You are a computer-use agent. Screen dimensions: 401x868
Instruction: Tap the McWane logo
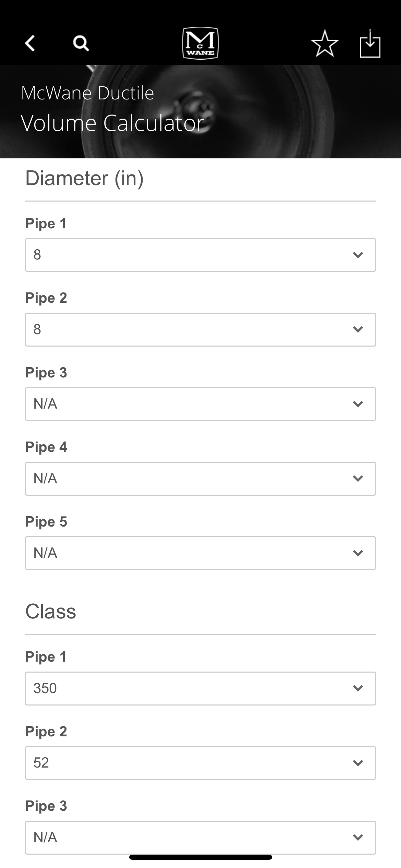(x=200, y=43)
